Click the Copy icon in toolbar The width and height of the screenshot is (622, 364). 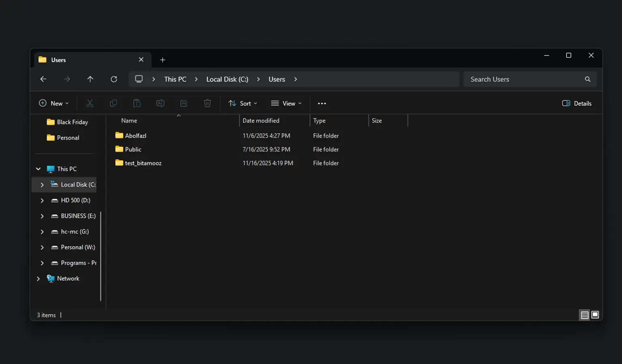click(113, 104)
